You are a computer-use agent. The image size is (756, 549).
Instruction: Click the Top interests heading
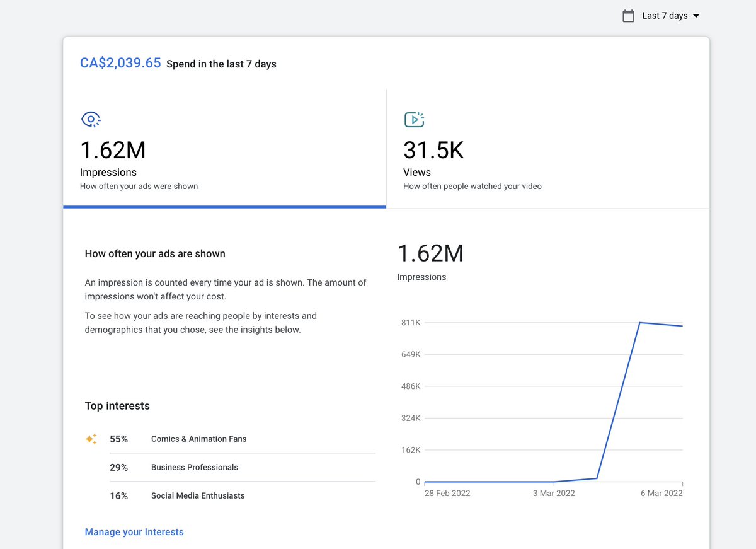pyautogui.click(x=117, y=406)
